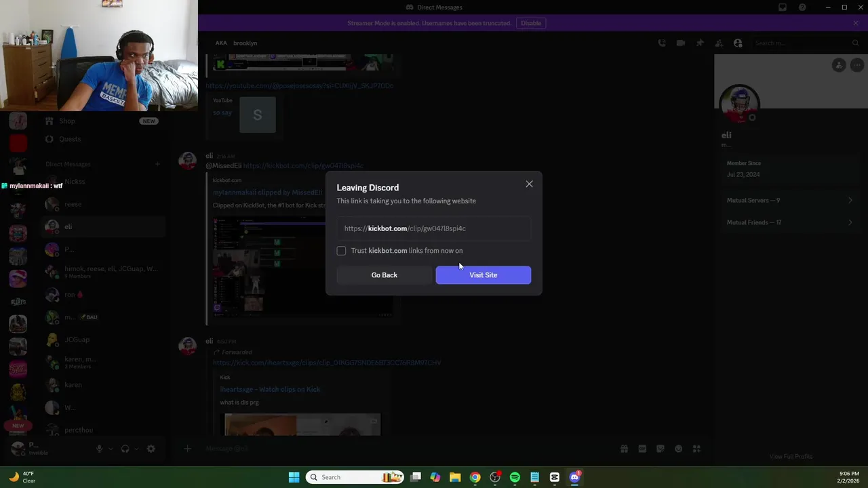Open headphone output options arrow

tap(136, 449)
